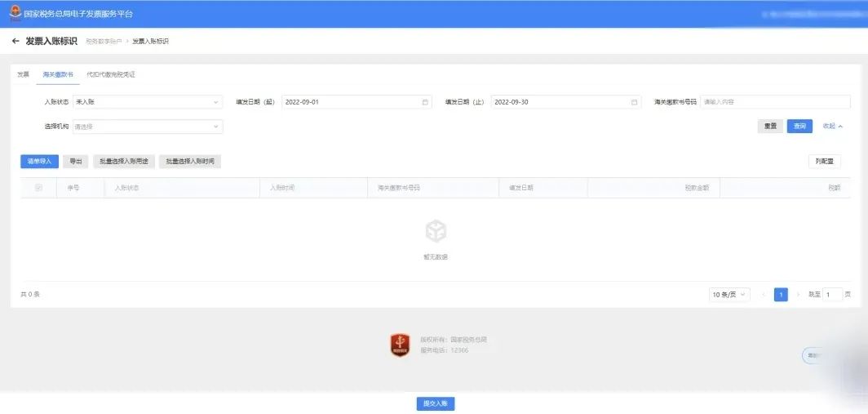Open the 10条/页 page size dropdown
This screenshot has width=868, height=414.
point(728,295)
